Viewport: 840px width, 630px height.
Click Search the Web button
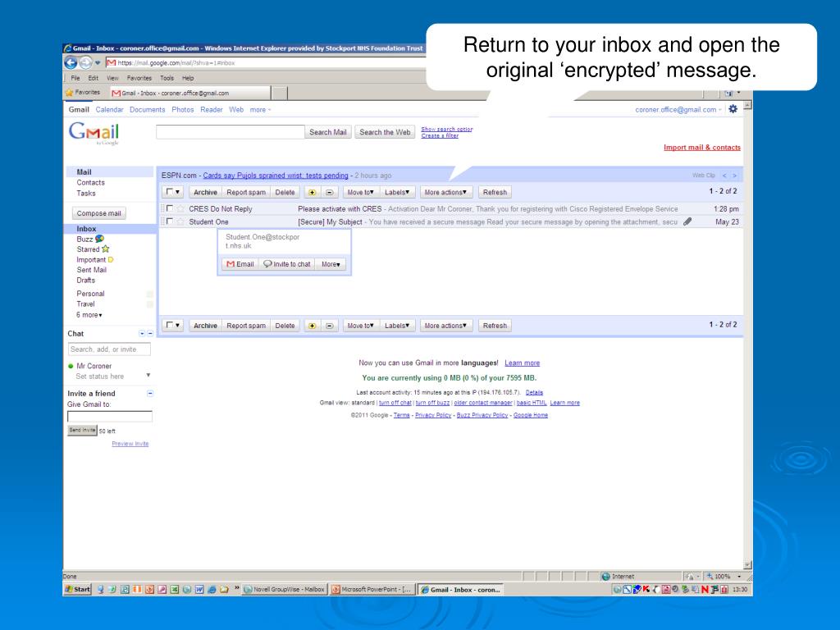coord(385,132)
